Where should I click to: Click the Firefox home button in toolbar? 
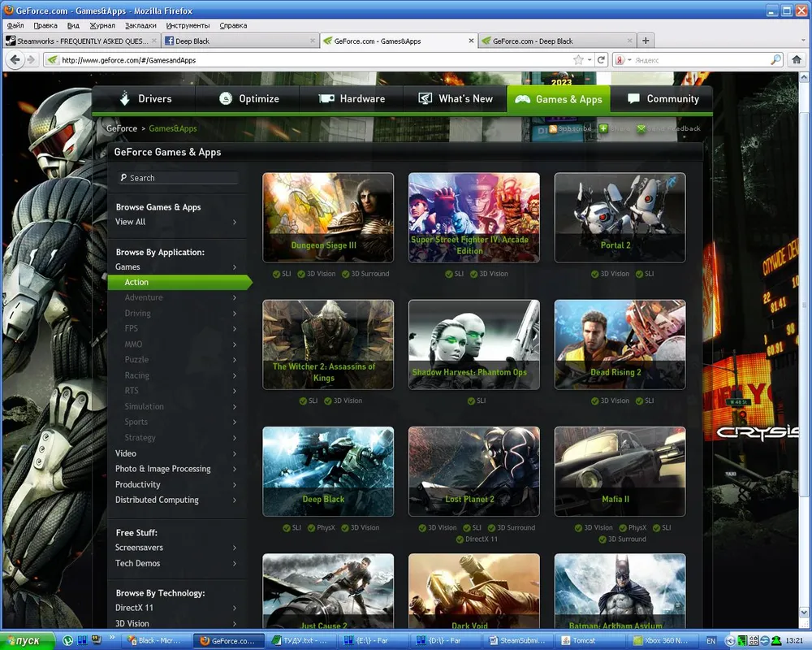coord(798,60)
